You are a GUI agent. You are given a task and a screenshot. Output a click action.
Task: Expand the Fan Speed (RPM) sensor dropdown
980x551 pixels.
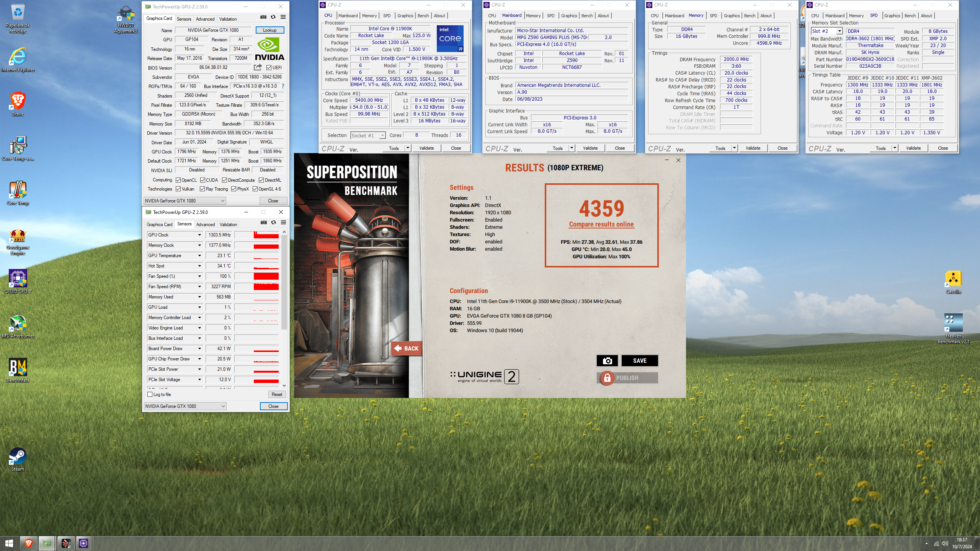[199, 287]
